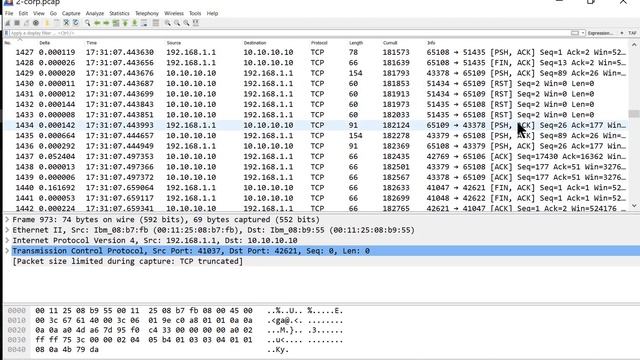This screenshot has height=360, width=640.
Task: Open display filter history dropdown
Action: point(583,33)
